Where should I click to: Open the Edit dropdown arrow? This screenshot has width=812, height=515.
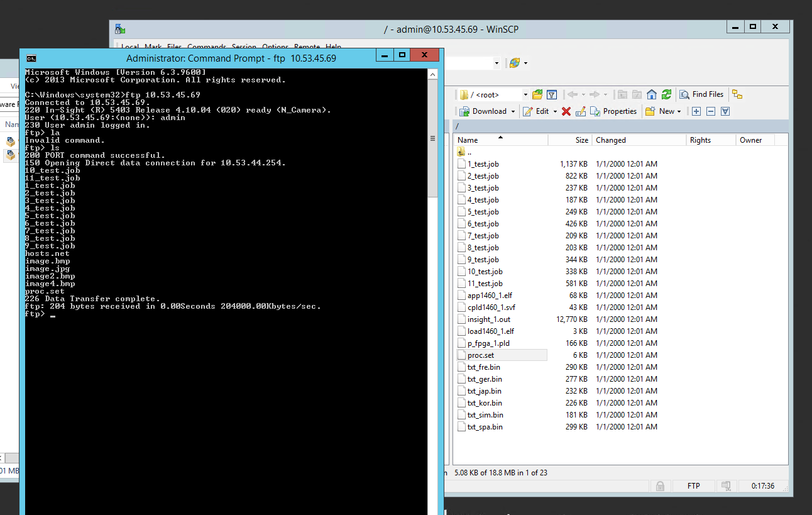(x=555, y=111)
